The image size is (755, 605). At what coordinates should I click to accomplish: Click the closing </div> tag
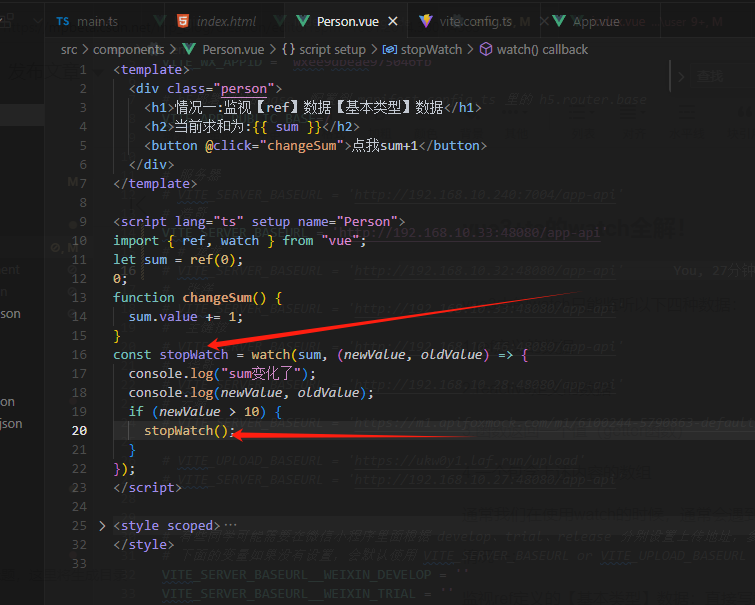(151, 165)
